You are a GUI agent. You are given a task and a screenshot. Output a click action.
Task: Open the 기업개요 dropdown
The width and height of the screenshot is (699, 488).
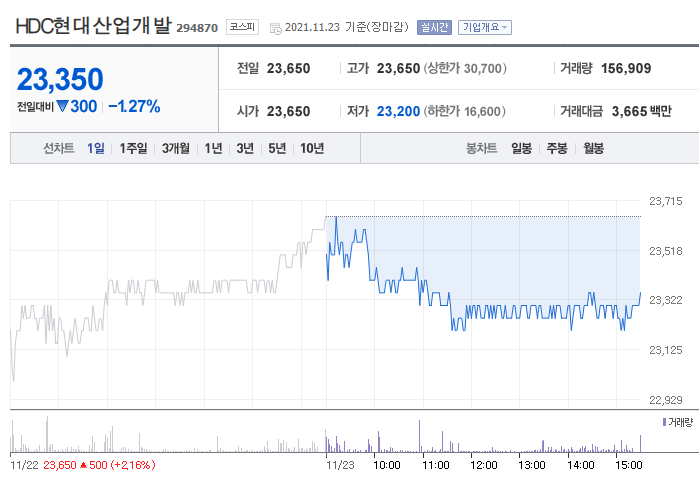[485, 28]
